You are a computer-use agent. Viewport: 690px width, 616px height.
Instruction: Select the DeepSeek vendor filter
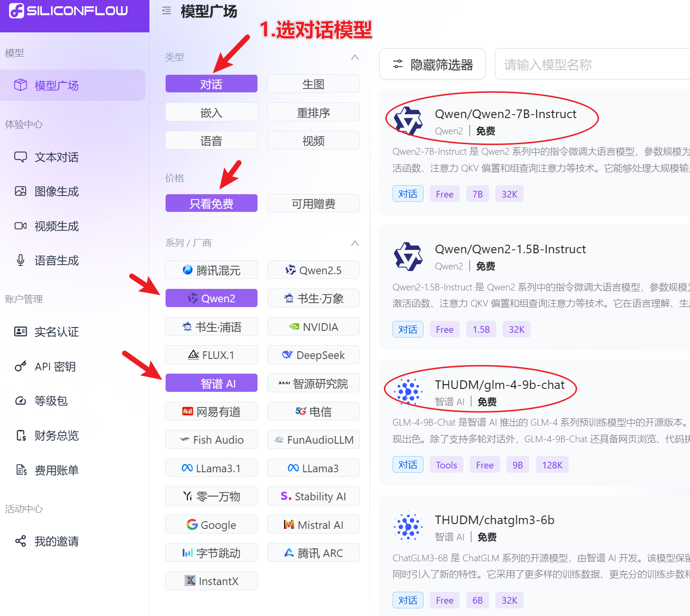[314, 355]
